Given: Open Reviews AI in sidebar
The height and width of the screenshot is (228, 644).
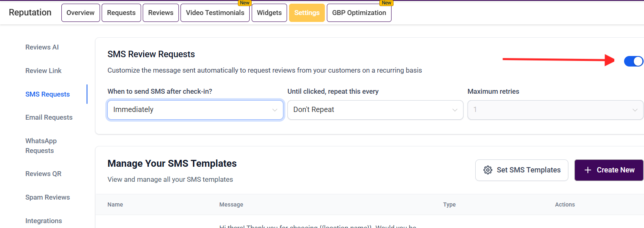Looking at the screenshot, I should [x=42, y=47].
